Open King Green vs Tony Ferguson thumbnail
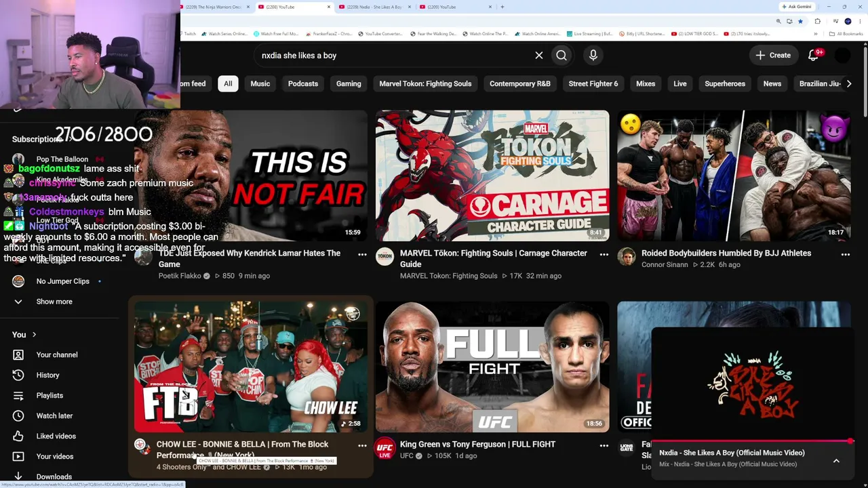The height and width of the screenshot is (488, 868). coord(492,367)
